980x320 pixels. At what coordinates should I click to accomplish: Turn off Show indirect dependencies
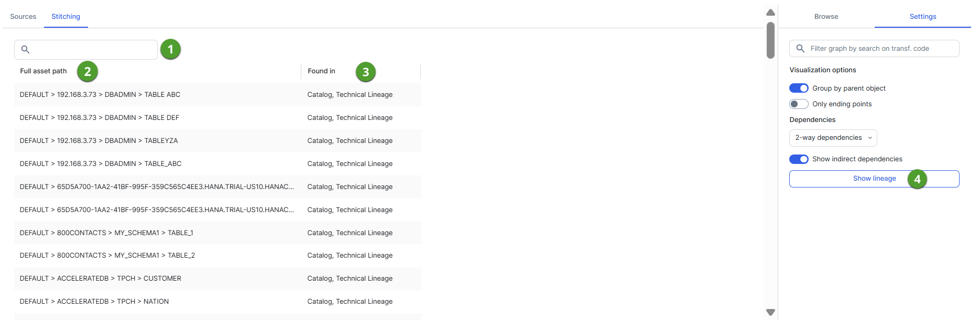799,159
